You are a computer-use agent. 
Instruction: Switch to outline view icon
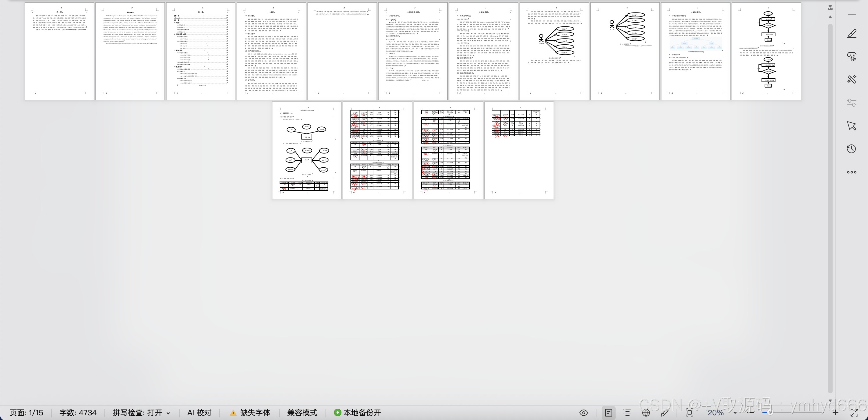click(627, 413)
